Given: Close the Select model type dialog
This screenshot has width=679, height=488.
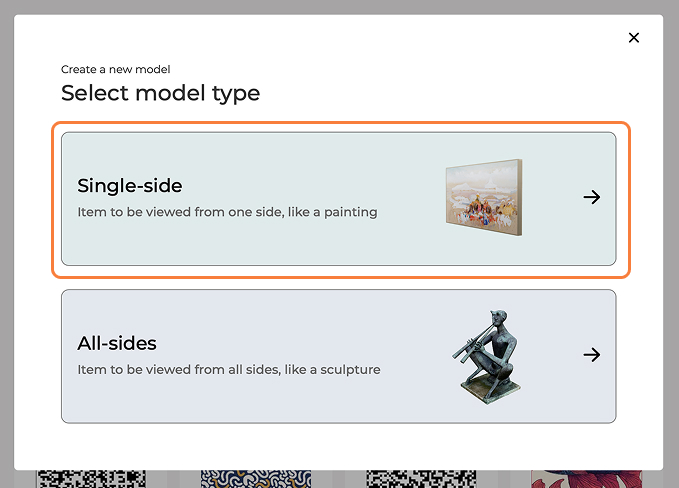Looking at the screenshot, I should [633, 38].
